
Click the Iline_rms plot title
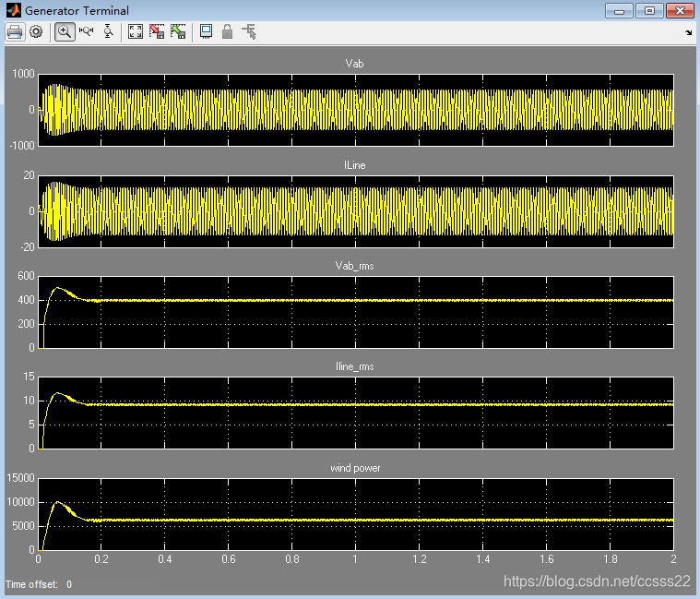[x=355, y=366]
